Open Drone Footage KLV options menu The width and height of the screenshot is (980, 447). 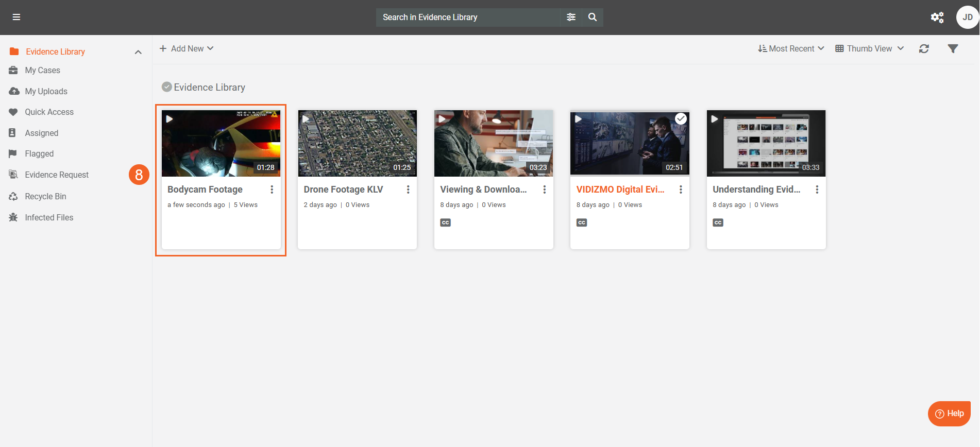pos(408,190)
